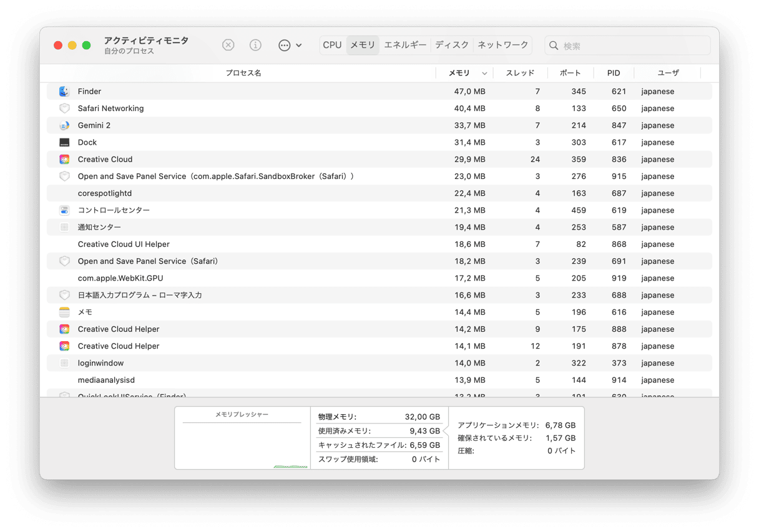759x532 pixels.
Task: Click the quit process (X) toolbar button
Action: (228, 45)
